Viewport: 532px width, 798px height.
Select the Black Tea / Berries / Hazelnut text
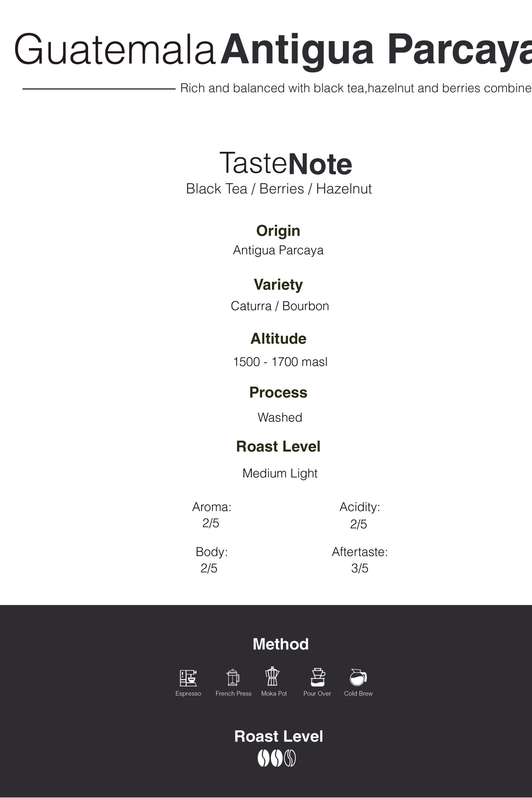[x=279, y=189]
